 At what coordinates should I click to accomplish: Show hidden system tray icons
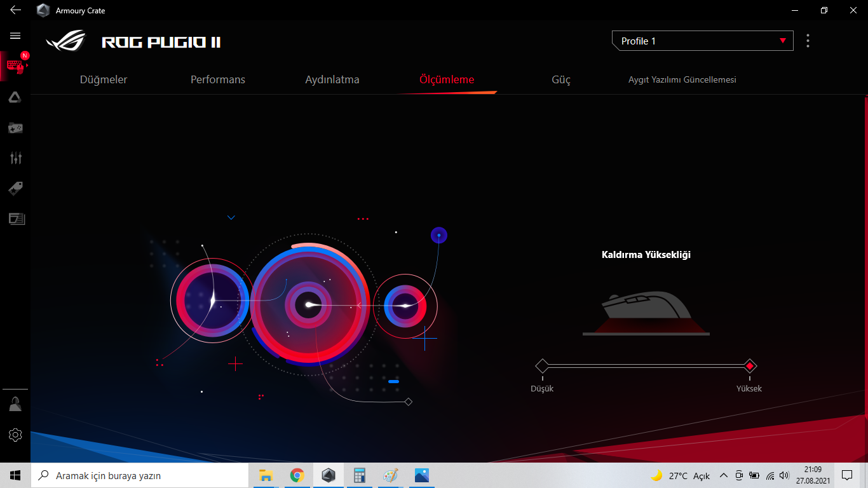[x=723, y=475]
